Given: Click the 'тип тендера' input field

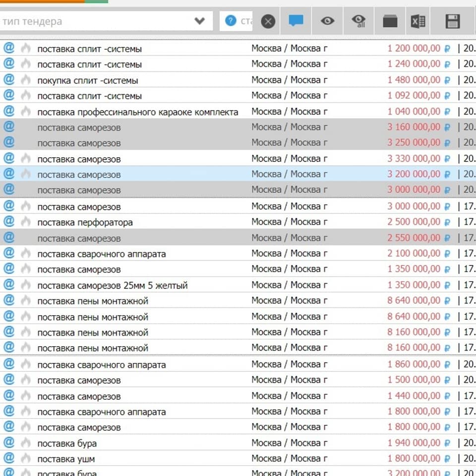Looking at the screenshot, I should coord(94,21).
